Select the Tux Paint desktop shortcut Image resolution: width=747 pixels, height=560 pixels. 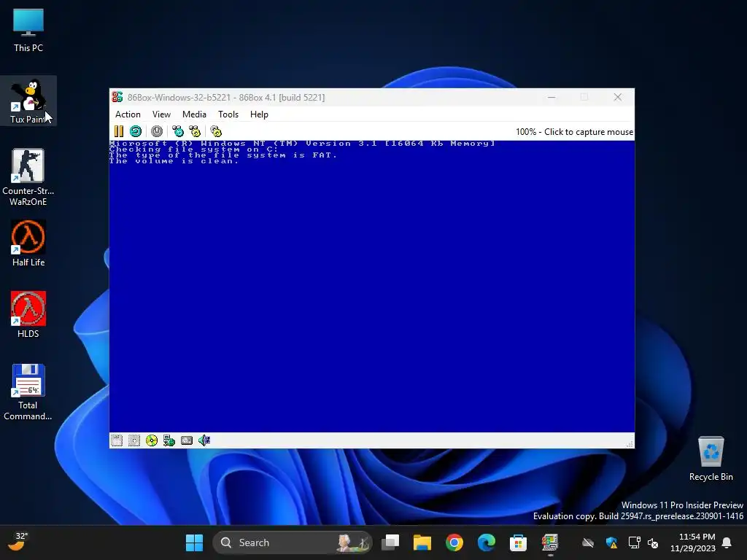point(28,101)
